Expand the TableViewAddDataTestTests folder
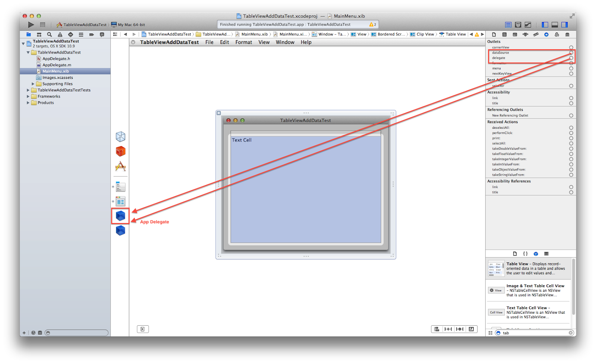Viewport: 596px width, 364px height. (28, 90)
